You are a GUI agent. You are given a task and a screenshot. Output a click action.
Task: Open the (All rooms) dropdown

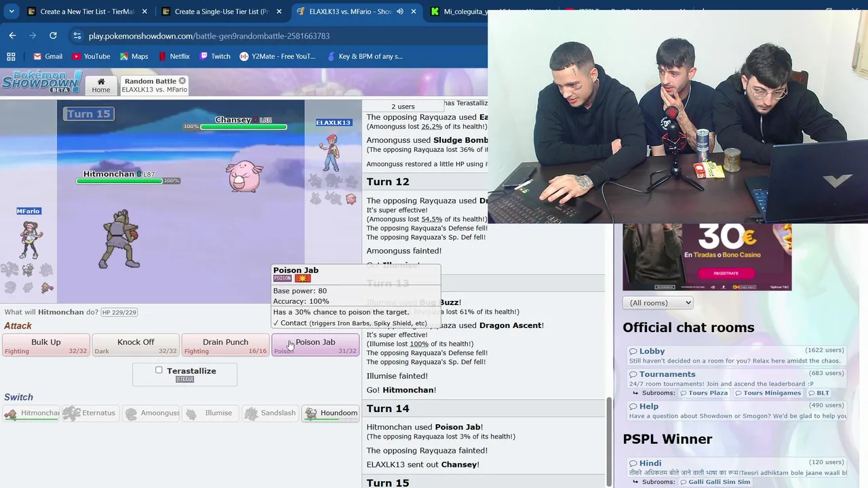[x=658, y=303]
